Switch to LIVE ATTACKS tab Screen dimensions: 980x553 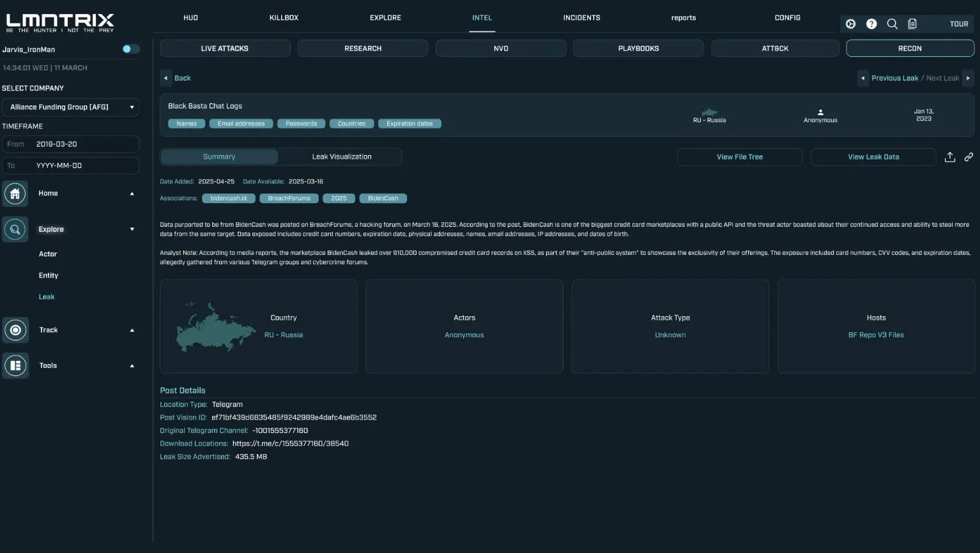(225, 49)
